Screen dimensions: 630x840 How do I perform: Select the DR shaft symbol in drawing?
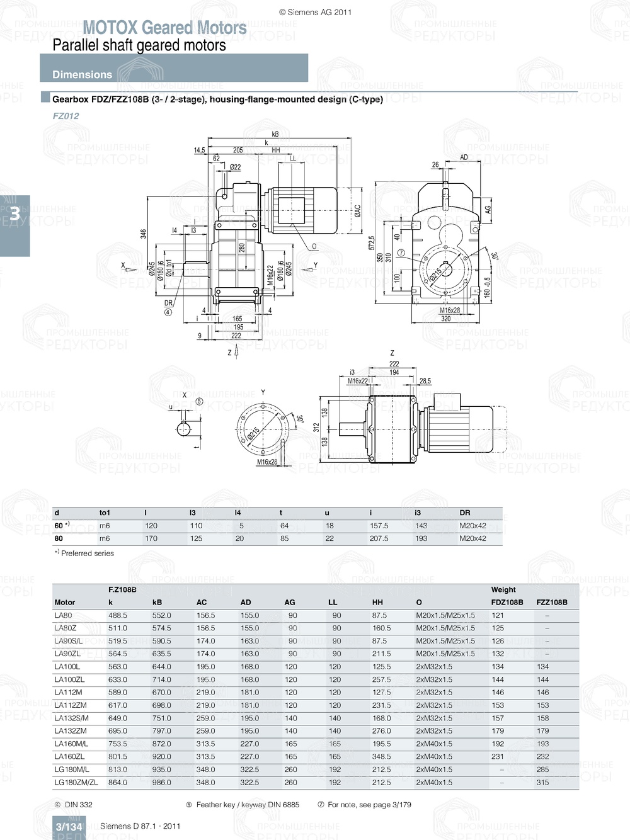[x=167, y=303]
